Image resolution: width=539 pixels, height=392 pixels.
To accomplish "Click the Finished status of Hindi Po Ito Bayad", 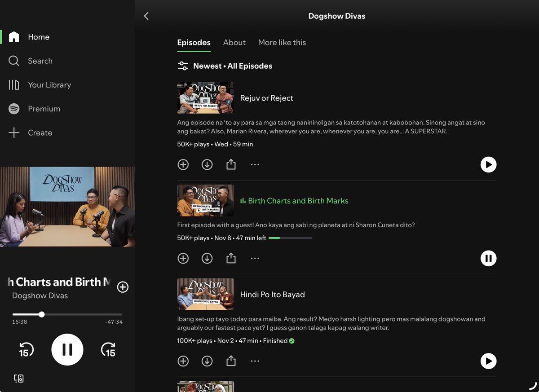I will pyautogui.click(x=278, y=341).
